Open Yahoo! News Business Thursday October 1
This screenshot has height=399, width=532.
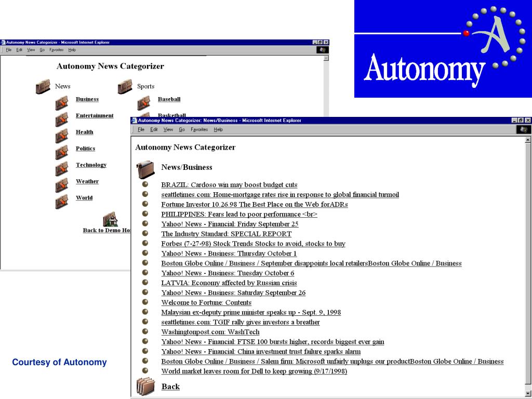(x=229, y=254)
